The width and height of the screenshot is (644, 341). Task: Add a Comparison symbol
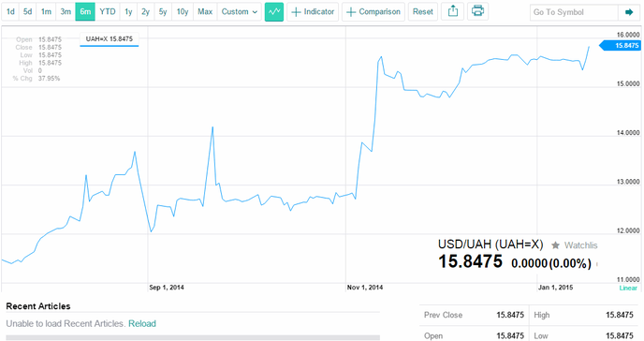373,12
